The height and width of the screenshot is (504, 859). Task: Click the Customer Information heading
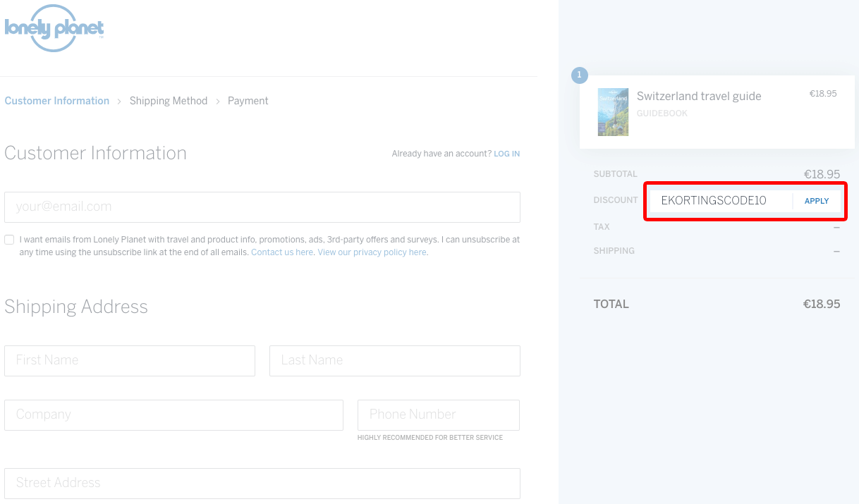pyautogui.click(x=95, y=153)
